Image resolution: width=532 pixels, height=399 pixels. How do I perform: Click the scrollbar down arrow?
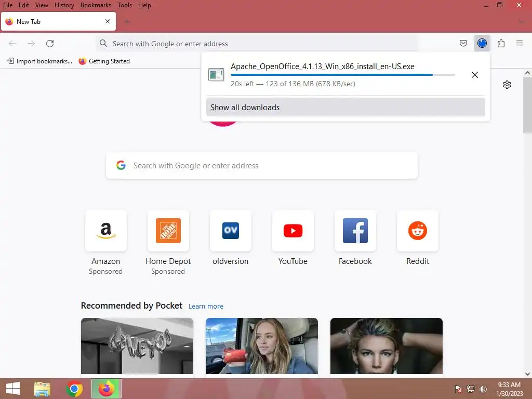click(527, 374)
